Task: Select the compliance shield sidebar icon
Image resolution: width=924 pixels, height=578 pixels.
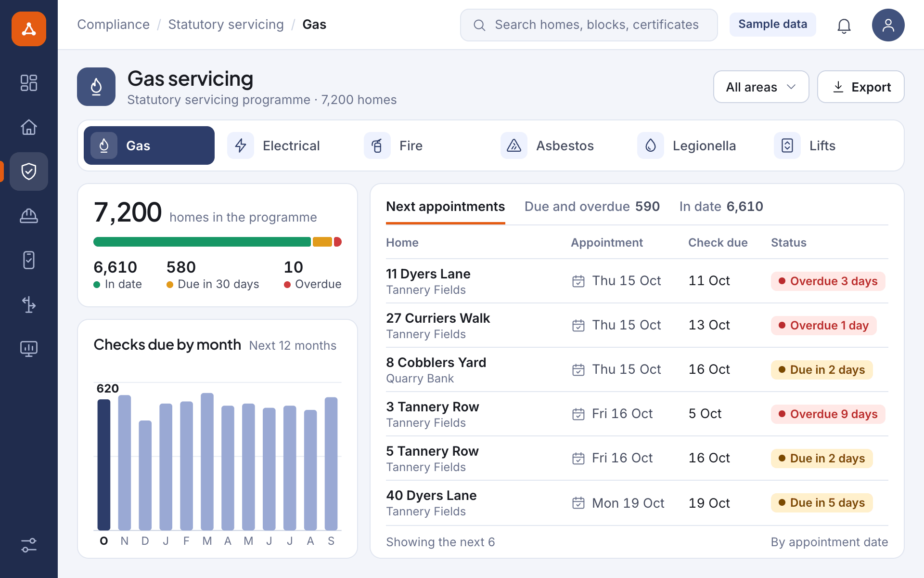Action: coord(29,171)
